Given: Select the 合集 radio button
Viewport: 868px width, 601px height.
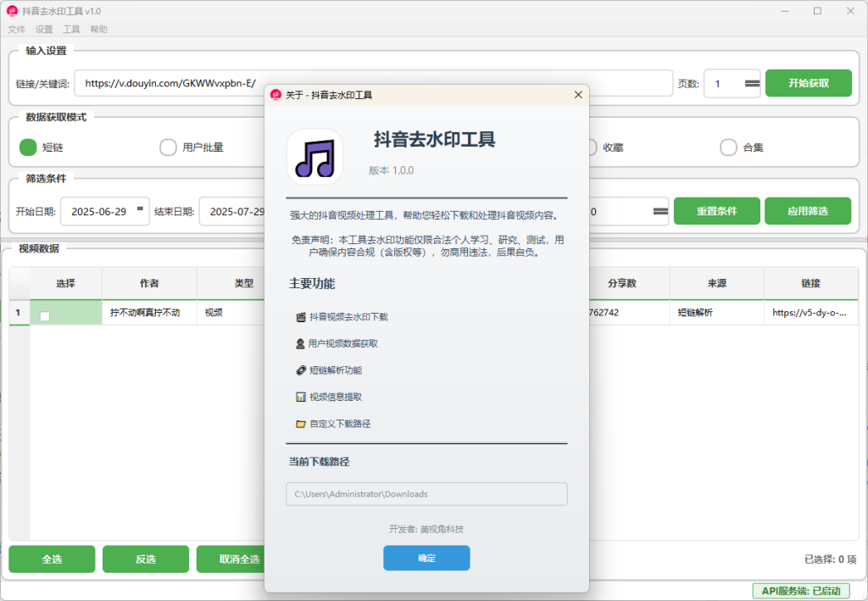Looking at the screenshot, I should tap(727, 147).
